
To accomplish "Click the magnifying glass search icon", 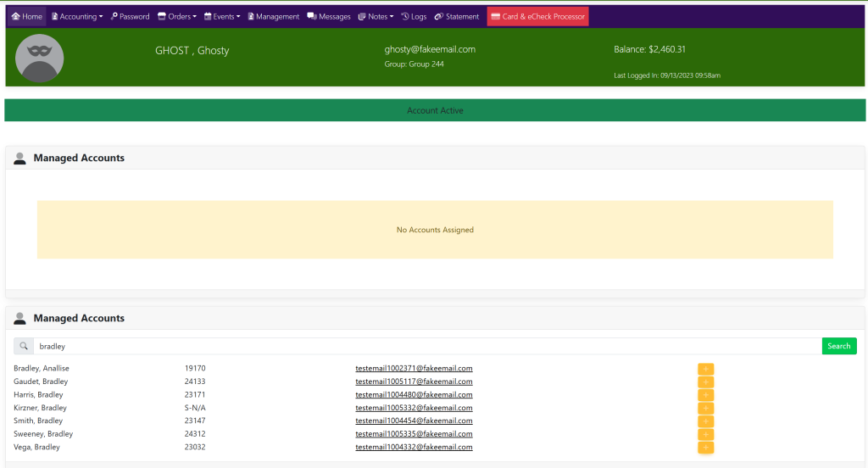I will tap(24, 346).
